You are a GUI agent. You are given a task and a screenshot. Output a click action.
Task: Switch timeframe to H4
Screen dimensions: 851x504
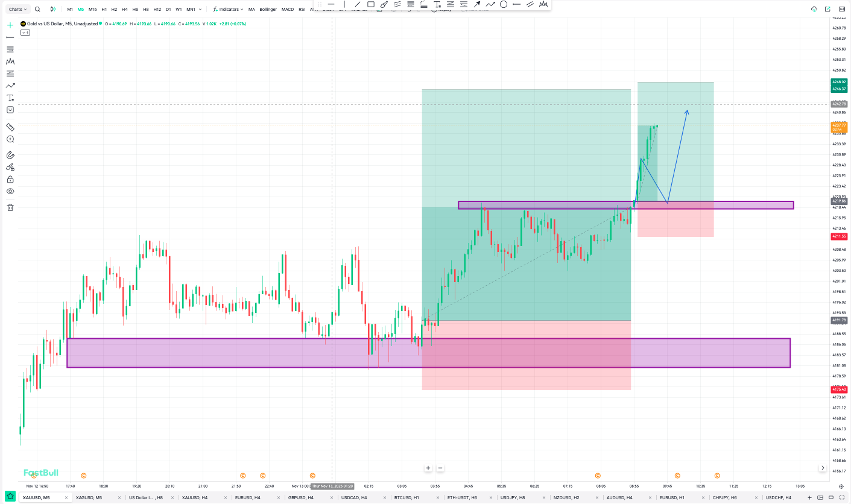124,9
